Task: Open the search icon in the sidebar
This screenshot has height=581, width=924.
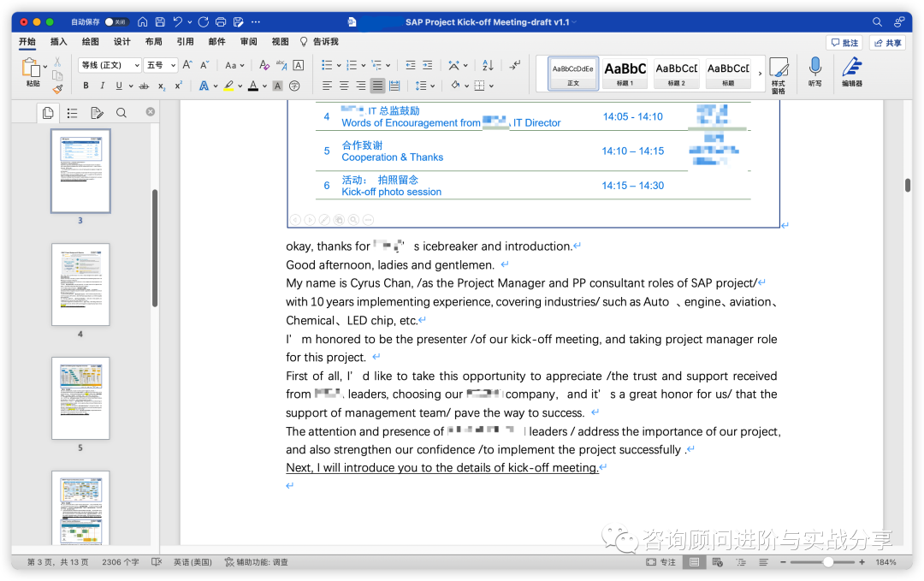Action: (x=121, y=113)
